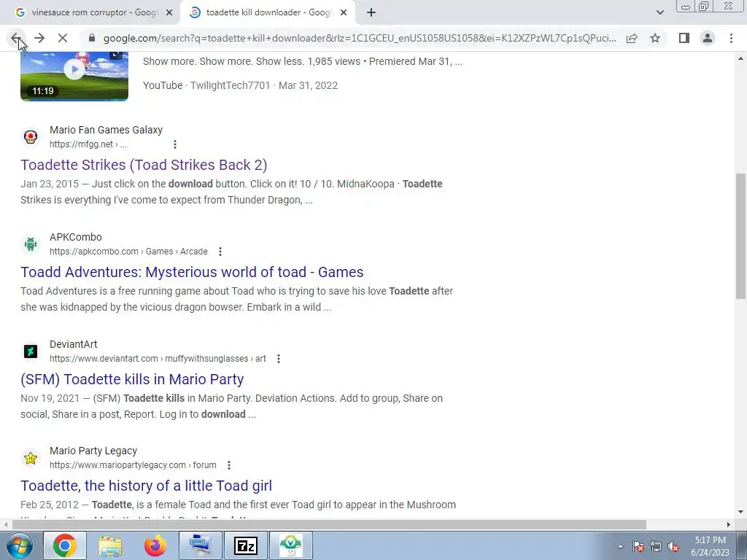Open the tab search dropdown chevron
This screenshot has width=747, height=560.
pyautogui.click(x=659, y=12)
